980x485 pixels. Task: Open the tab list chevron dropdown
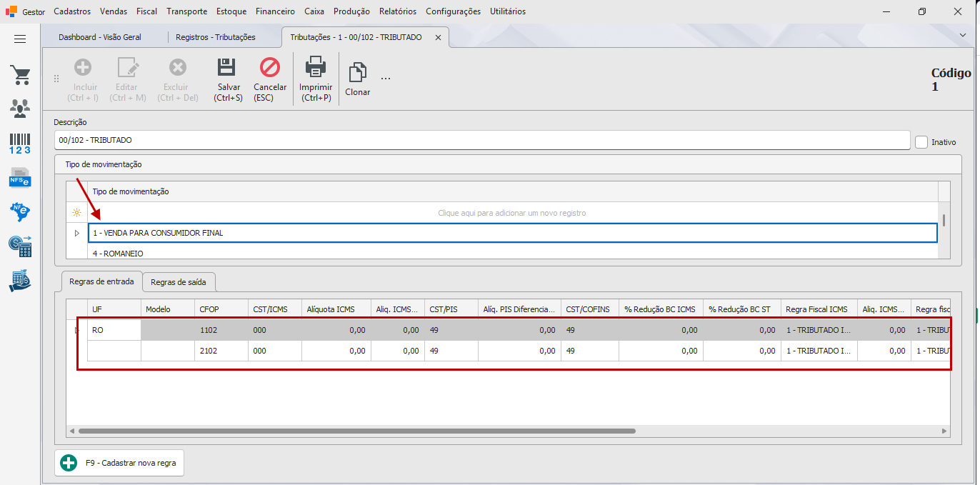963,34
